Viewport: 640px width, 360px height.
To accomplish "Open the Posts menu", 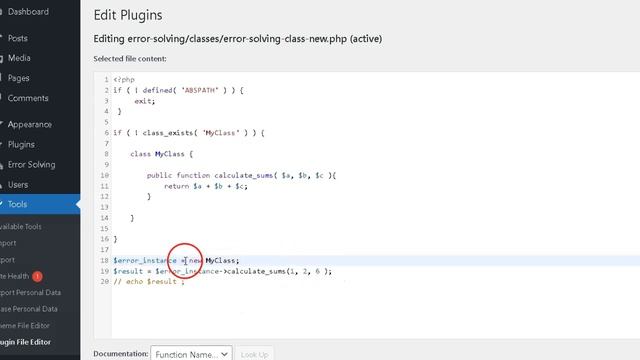I will click(18, 38).
